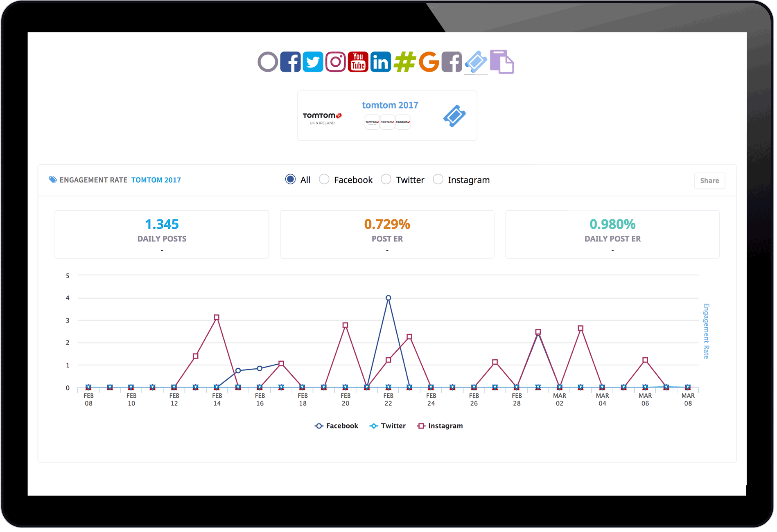Click Instagram point on Feb 23
Screen dimensions: 777x532
click(x=409, y=337)
